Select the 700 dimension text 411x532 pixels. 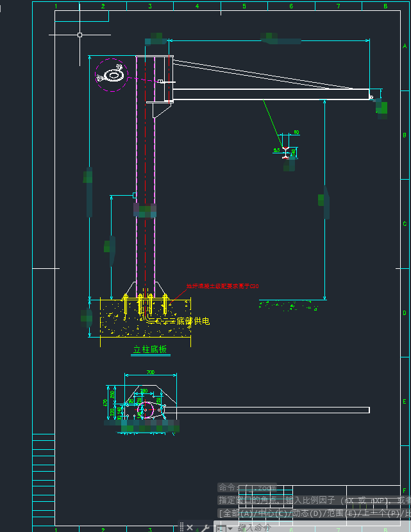click(x=151, y=372)
